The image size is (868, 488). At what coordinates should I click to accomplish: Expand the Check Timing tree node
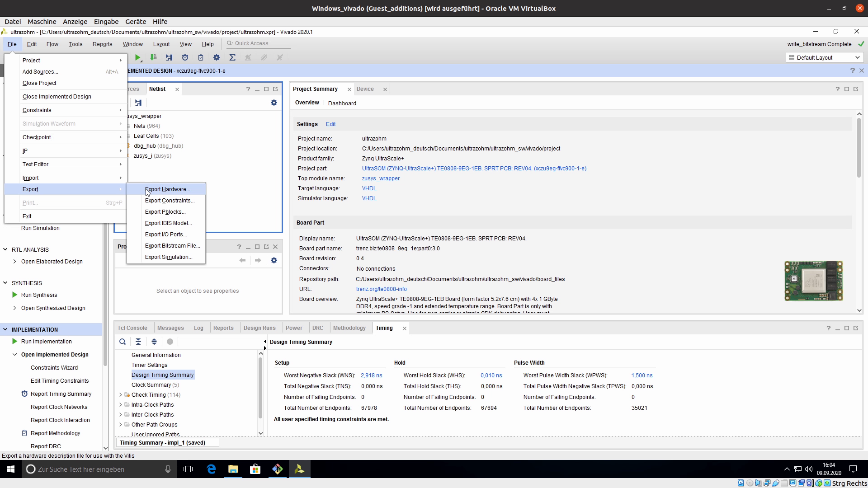(121, 394)
